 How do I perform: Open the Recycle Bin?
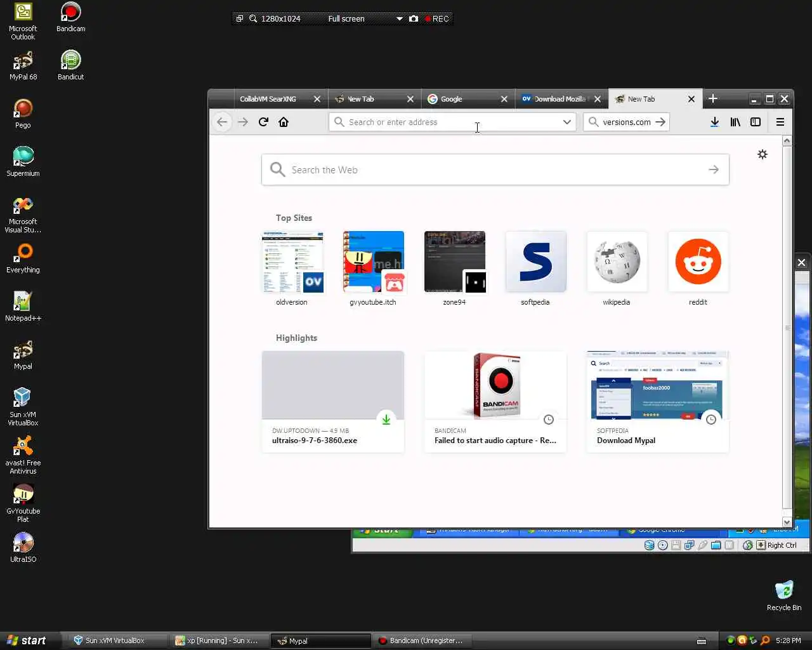(x=784, y=596)
